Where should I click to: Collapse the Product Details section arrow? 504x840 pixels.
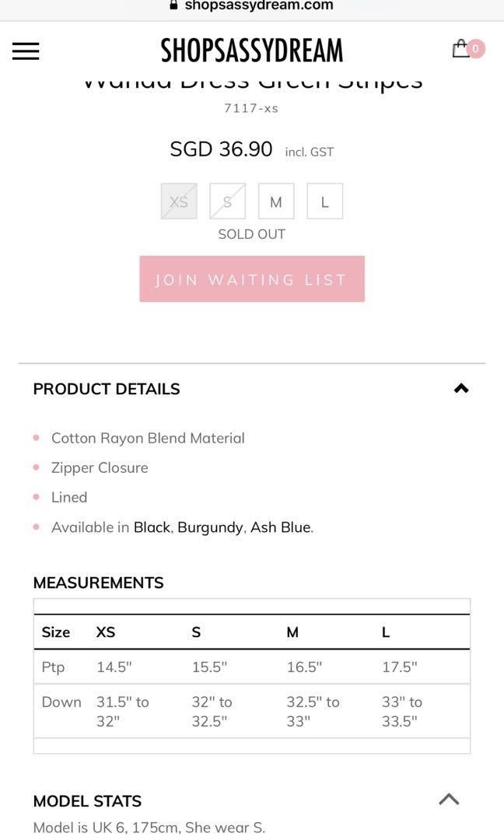[x=461, y=388]
